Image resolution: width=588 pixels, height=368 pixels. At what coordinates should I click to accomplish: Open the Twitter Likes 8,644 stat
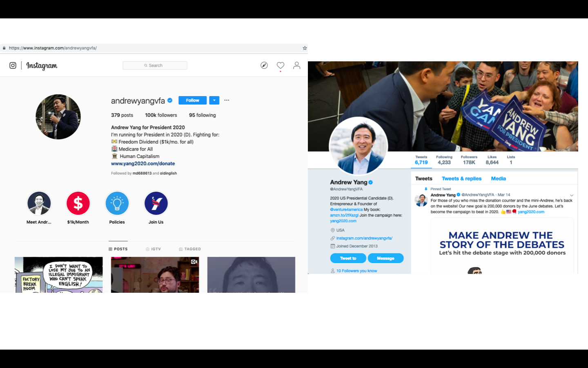click(492, 160)
